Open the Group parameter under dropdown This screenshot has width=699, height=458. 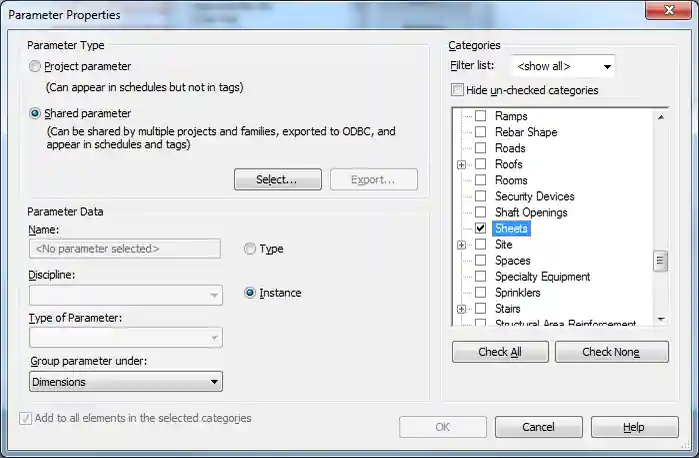click(126, 382)
